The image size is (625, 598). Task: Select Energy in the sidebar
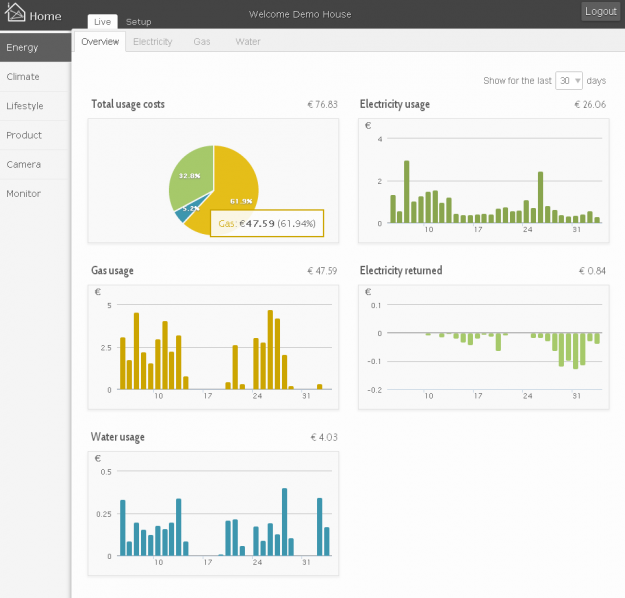22,47
